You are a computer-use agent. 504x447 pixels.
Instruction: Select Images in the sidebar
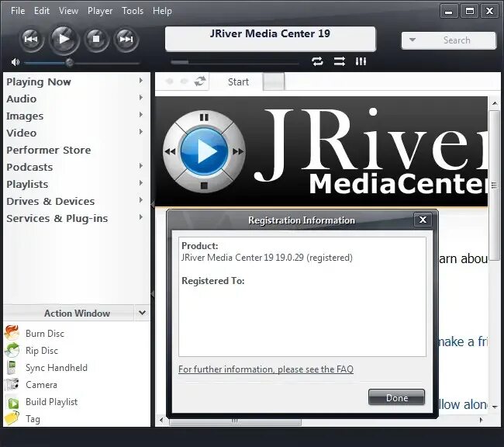pyautogui.click(x=25, y=116)
